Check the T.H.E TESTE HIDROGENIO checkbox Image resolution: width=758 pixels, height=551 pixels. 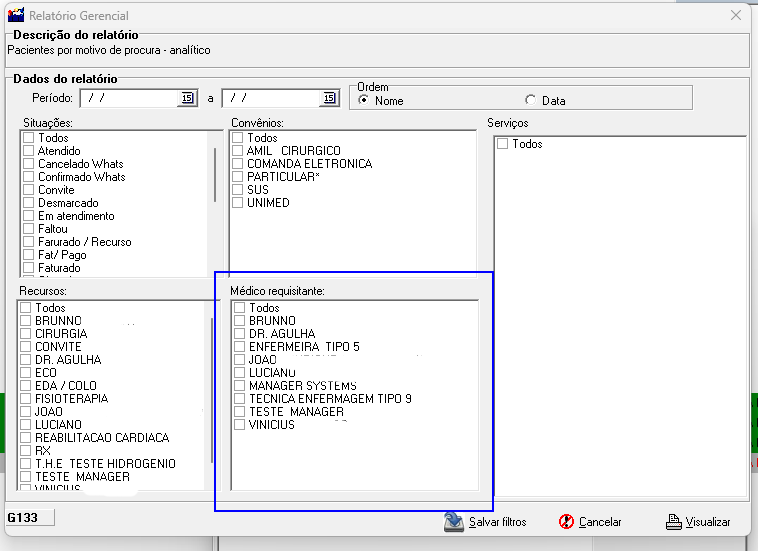[26, 464]
